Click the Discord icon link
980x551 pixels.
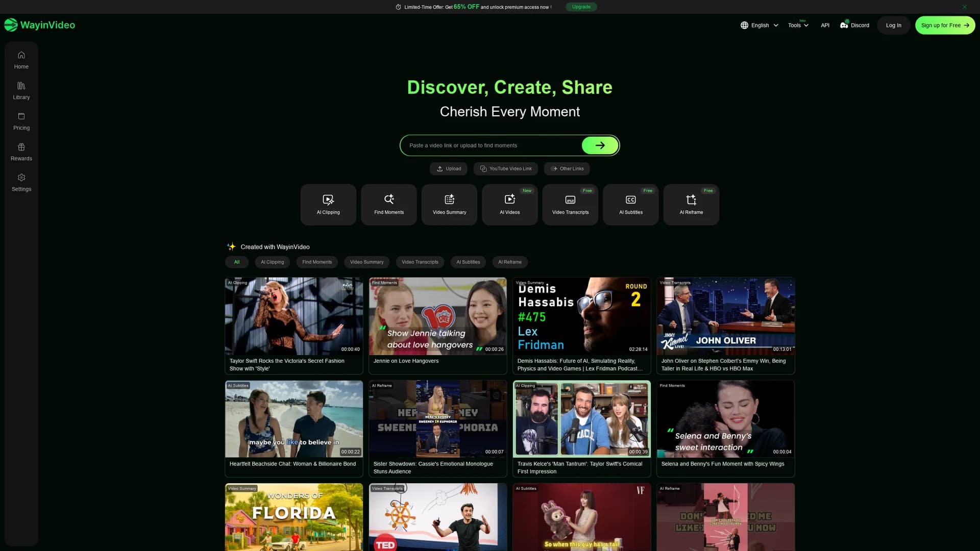pyautogui.click(x=844, y=25)
